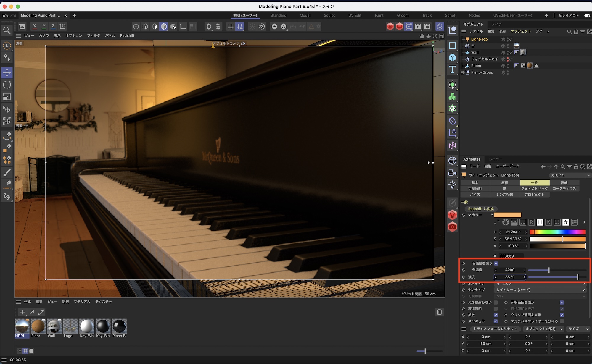Delete material with trash icon
This screenshot has width=592, height=364.
[x=439, y=312]
